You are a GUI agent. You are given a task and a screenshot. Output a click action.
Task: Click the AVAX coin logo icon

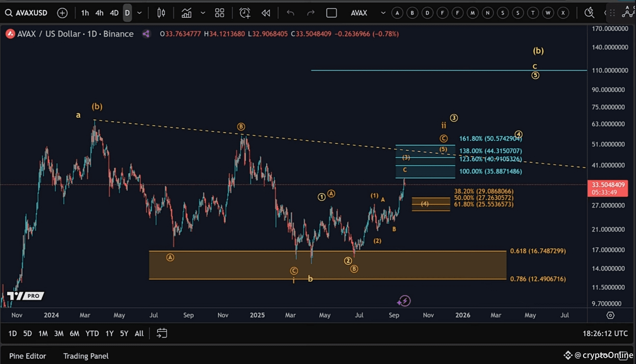coord(10,34)
